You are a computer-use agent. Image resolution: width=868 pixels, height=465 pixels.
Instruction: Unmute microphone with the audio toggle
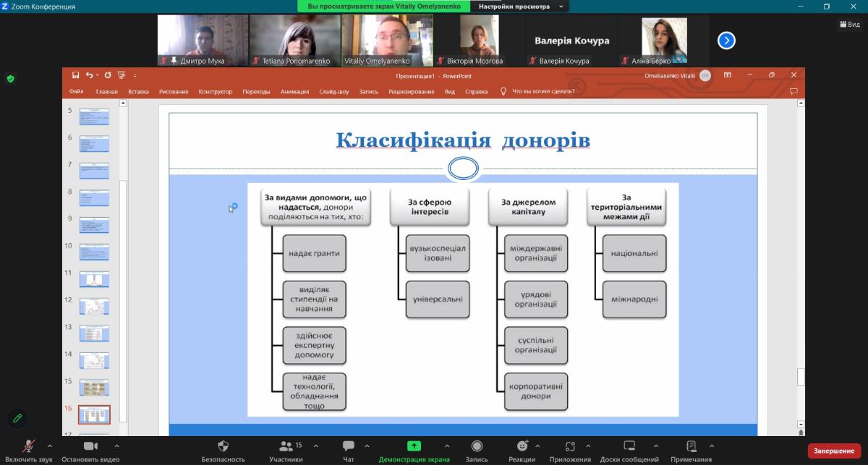coord(29,446)
